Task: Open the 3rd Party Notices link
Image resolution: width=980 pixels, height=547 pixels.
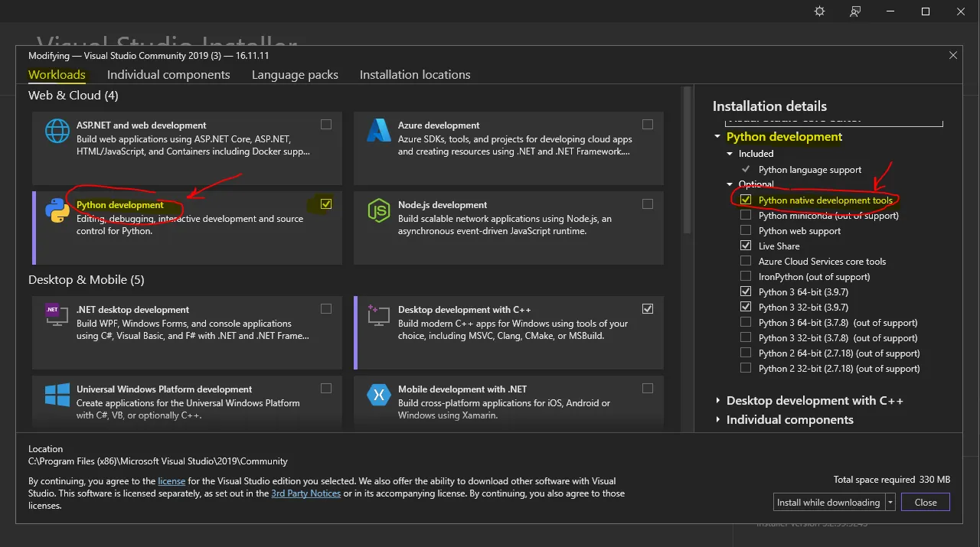Action: pos(305,493)
